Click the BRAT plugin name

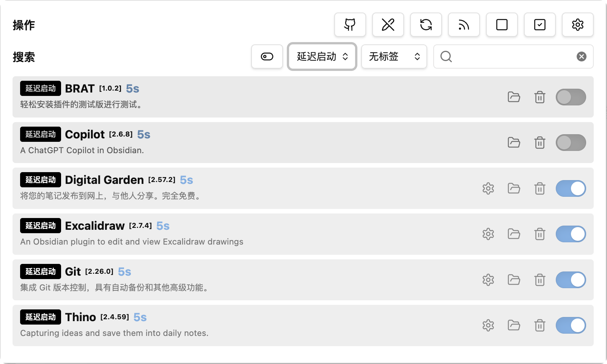(80, 88)
